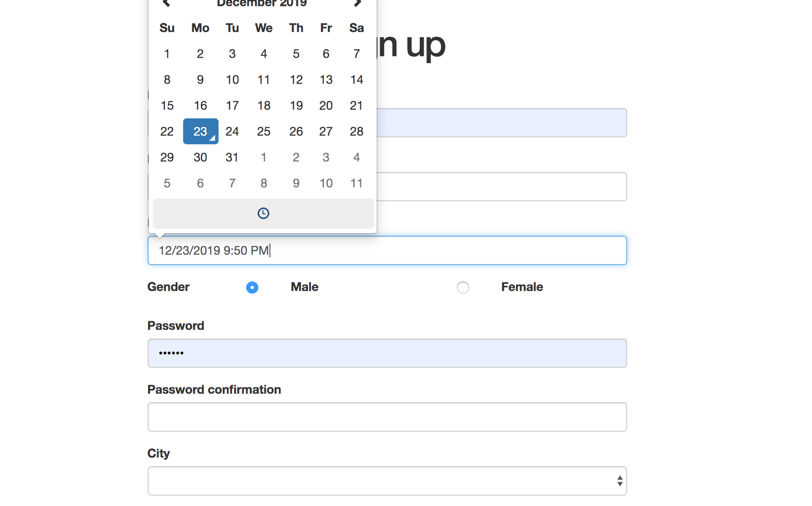This screenshot has height=506, width=812.
Task: Choose December 31 in calendar
Action: pos(232,157)
